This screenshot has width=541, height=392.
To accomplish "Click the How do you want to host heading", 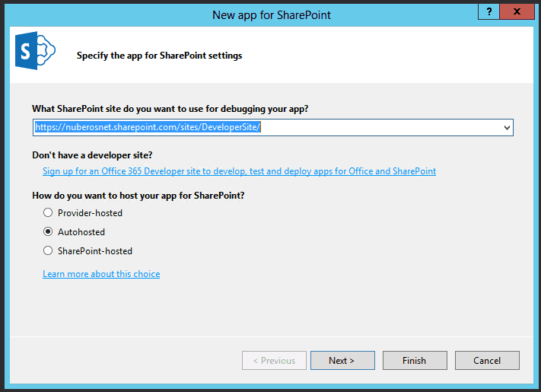I will [x=138, y=196].
